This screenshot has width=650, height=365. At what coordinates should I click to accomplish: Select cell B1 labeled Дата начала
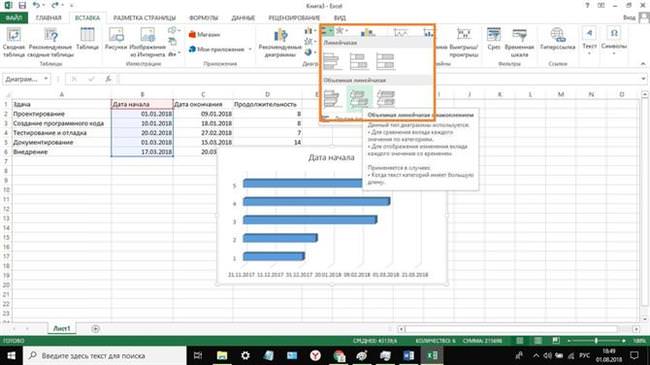pyautogui.click(x=142, y=104)
